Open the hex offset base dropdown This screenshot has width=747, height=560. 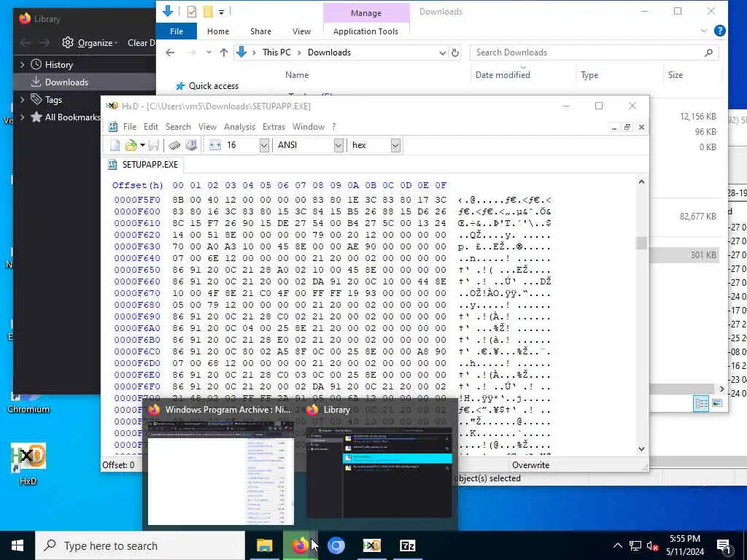(x=395, y=145)
